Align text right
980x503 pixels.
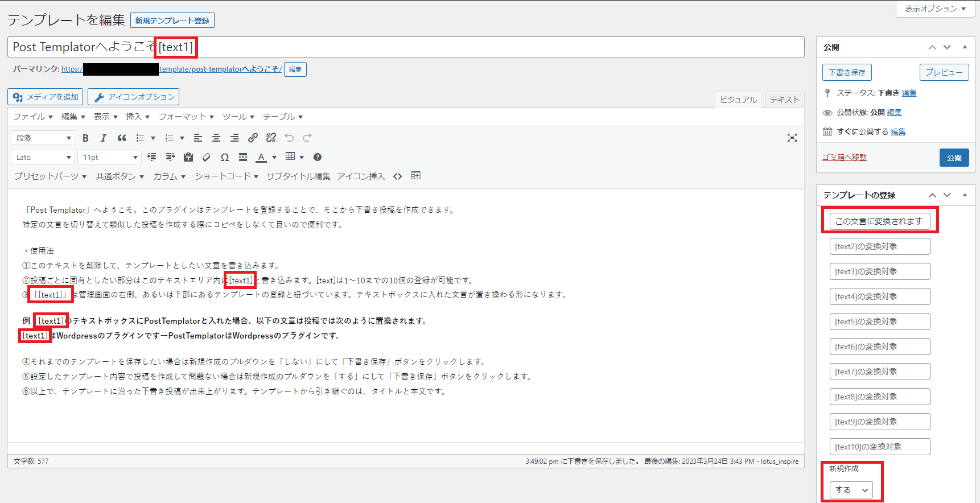pos(234,138)
